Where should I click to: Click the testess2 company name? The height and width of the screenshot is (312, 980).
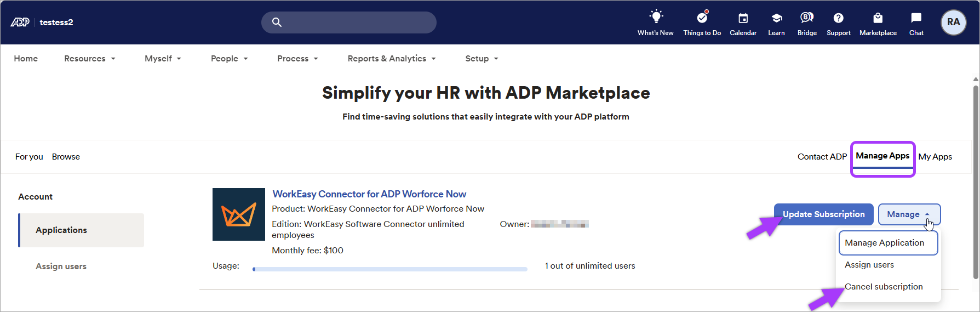pyautogui.click(x=56, y=22)
